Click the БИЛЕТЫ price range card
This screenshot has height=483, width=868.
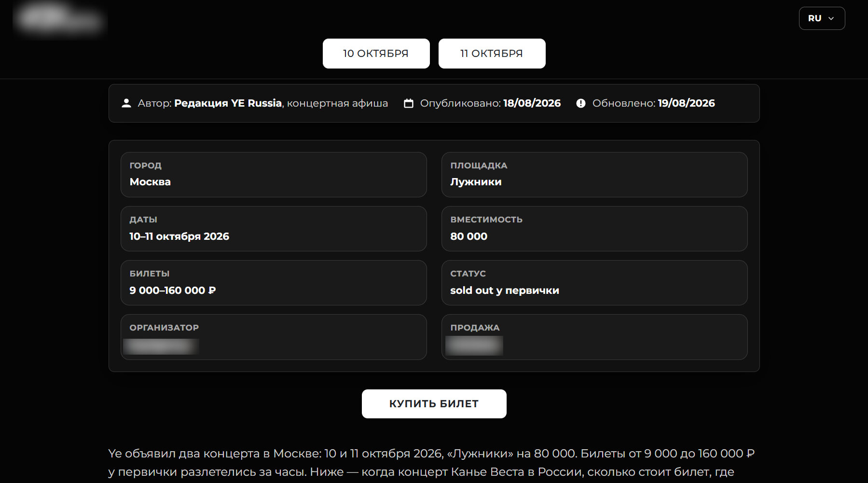tap(274, 283)
